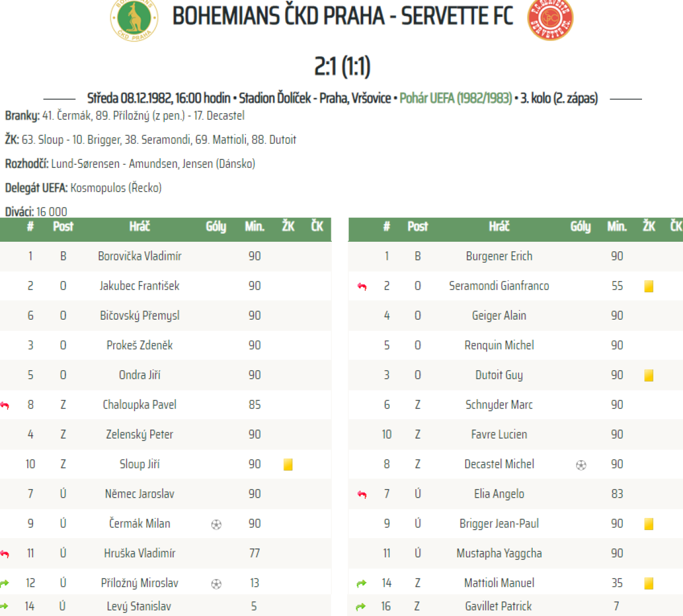The image size is (683, 616).
Task: Click Decastel Michel's goal ball icon
Action: tap(581, 465)
